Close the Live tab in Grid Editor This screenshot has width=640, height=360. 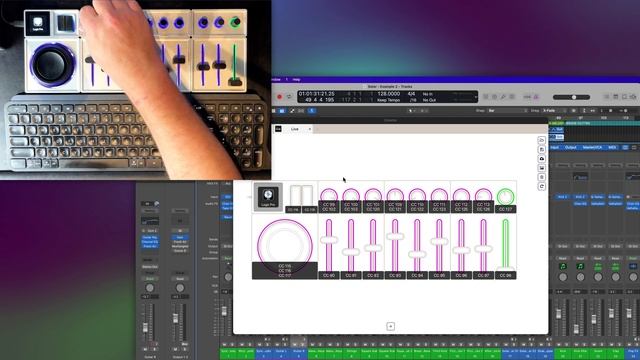(309, 129)
